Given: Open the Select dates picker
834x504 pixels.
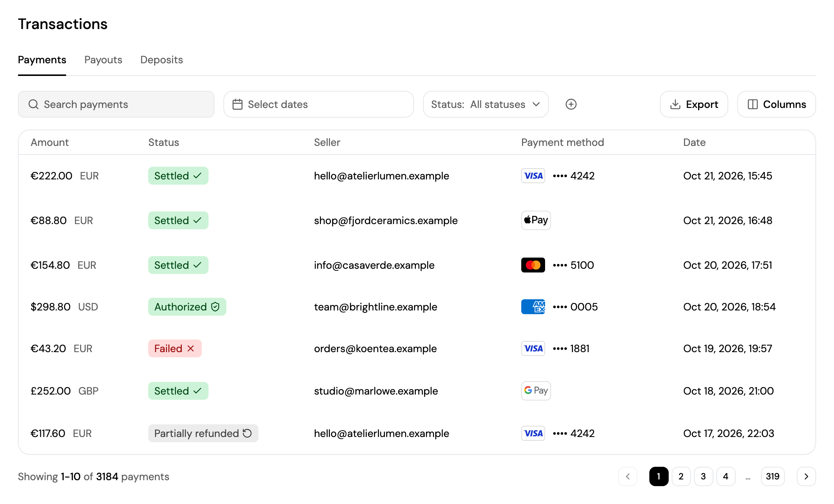Looking at the screenshot, I should tap(318, 104).
